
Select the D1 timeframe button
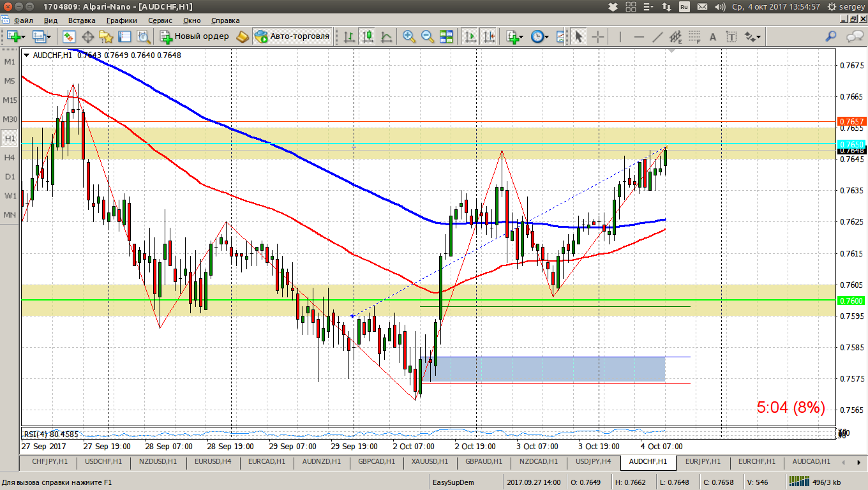tap(10, 177)
